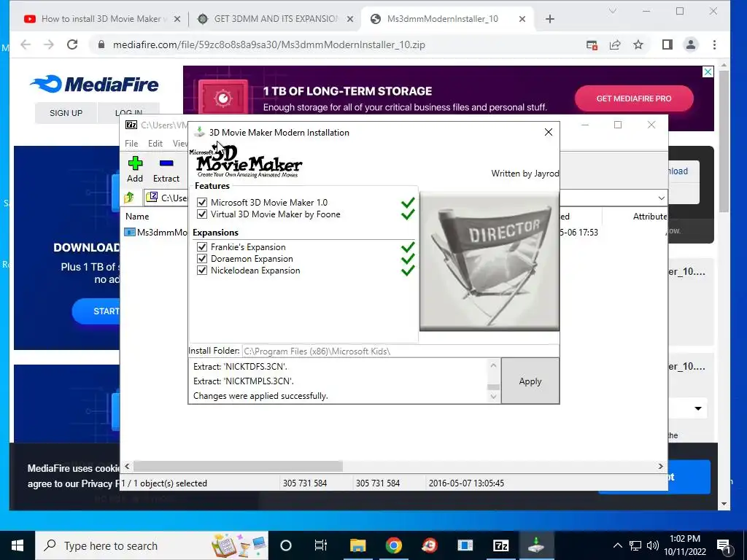
Task: Expand the dropdown arrow on MediaFire right panel
Action: (x=698, y=408)
